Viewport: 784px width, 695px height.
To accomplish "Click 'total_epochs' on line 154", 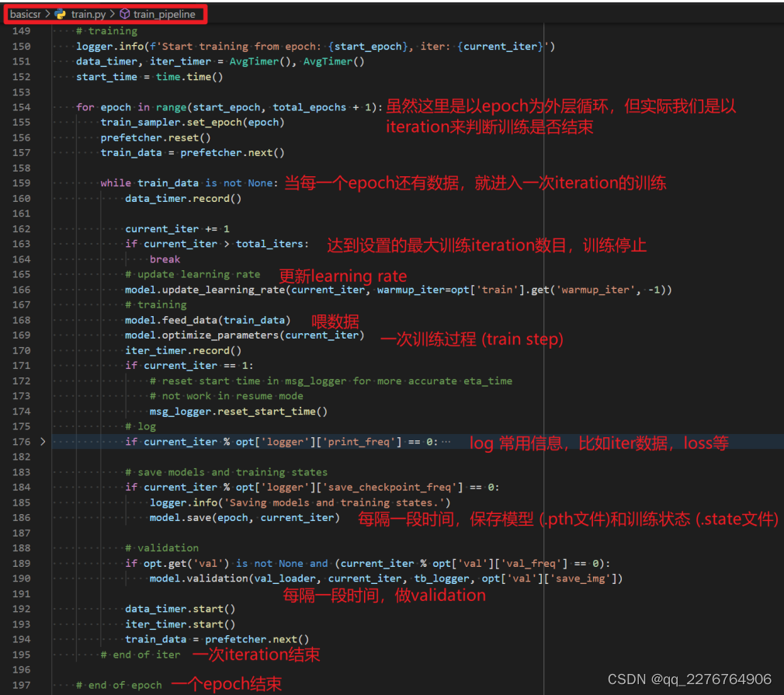I will tap(310, 107).
